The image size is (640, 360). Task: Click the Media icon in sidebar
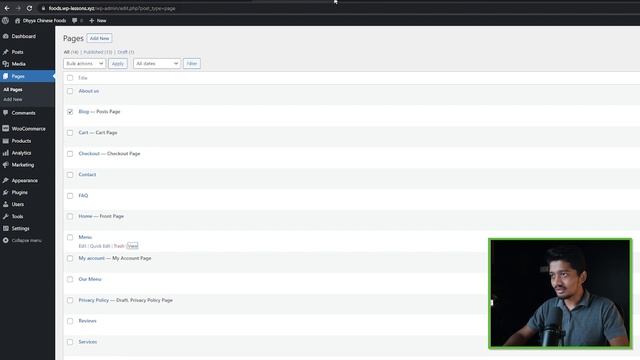pos(6,64)
